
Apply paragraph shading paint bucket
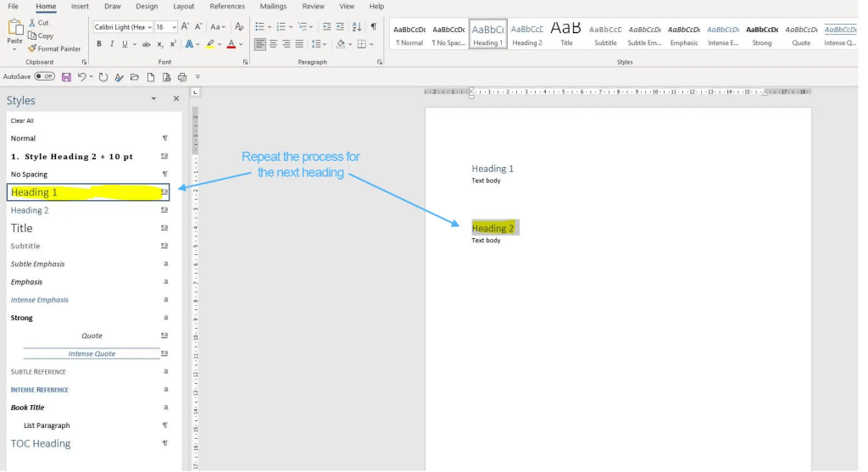[341, 44]
